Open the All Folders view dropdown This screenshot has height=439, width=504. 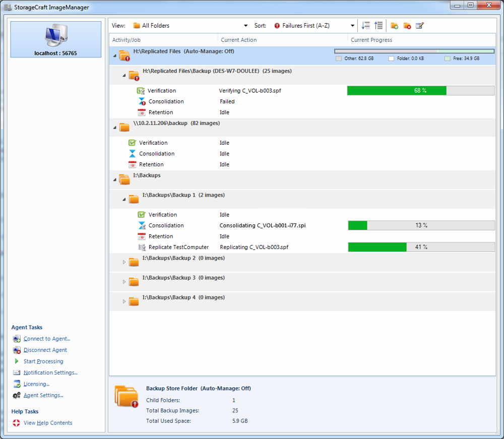point(245,25)
